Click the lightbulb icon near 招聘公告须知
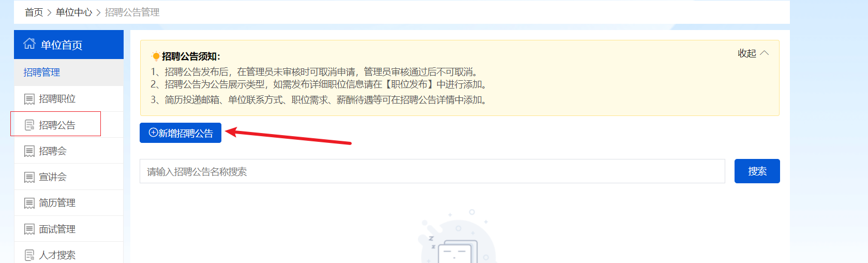 coord(156,56)
